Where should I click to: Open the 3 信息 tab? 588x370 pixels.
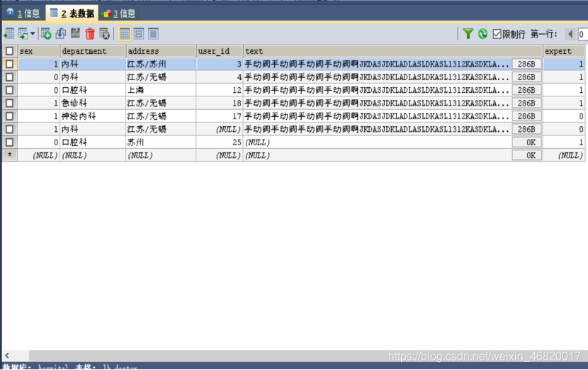(x=119, y=13)
